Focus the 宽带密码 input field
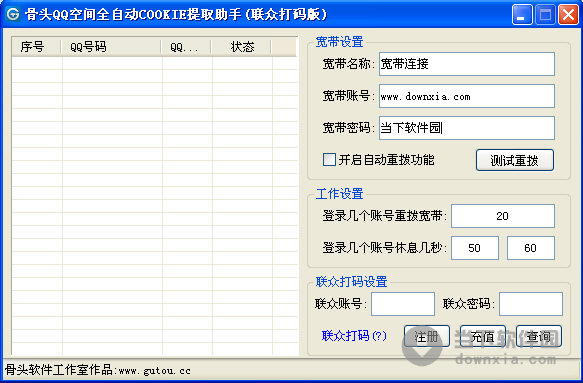This screenshot has width=583, height=383. [467, 128]
